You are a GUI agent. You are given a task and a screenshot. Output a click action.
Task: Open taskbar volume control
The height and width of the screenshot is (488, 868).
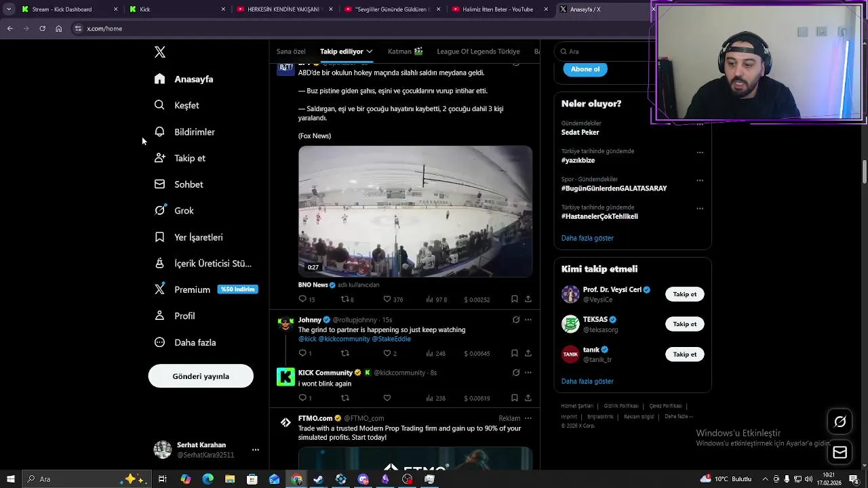tap(808, 479)
